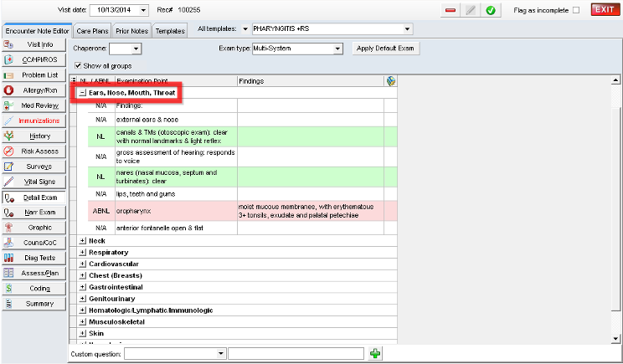Open Immunizations section
This screenshot has height=364, width=623.
pos(33,120)
